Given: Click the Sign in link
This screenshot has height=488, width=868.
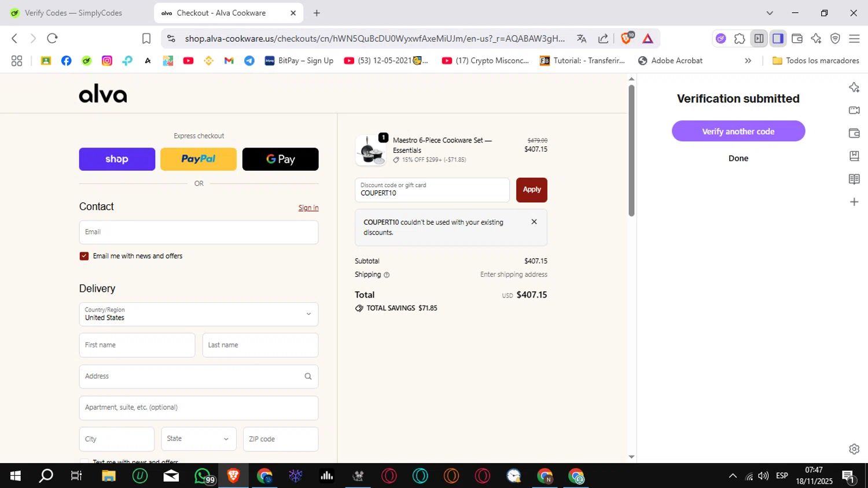Looking at the screenshot, I should click(x=308, y=208).
